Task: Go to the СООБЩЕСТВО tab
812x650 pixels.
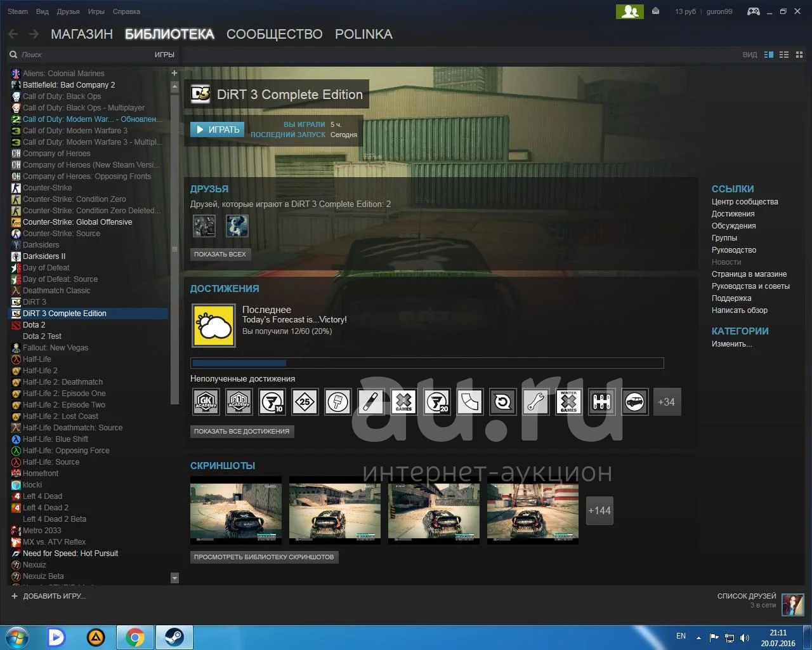Action: coord(275,34)
